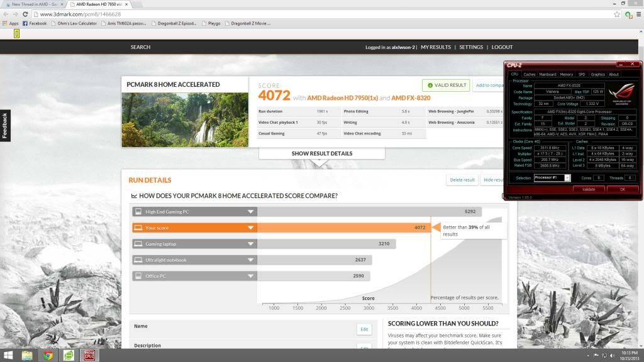The height and width of the screenshot is (362, 644).
Task: Click the Chrome address bar URL
Action: 80,14
